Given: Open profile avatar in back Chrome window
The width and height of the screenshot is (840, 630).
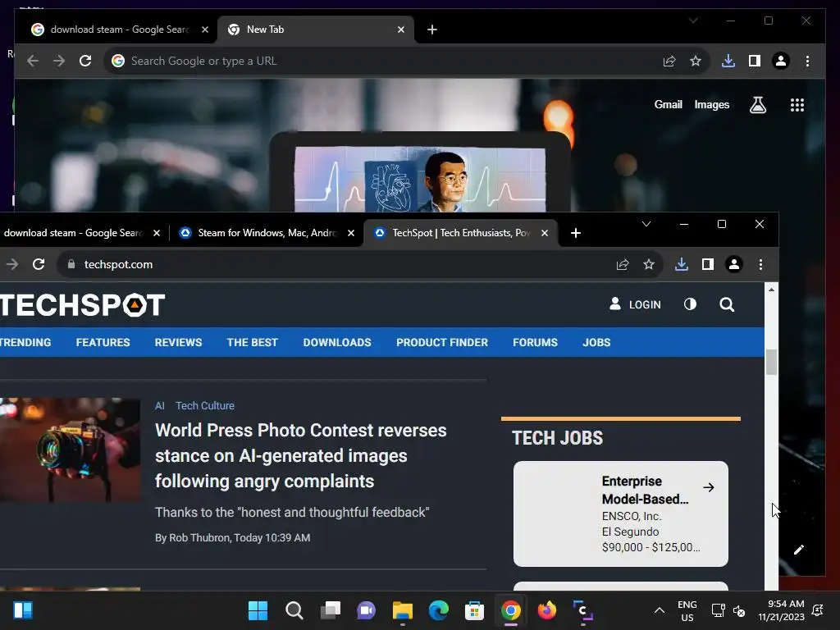Looking at the screenshot, I should (x=781, y=61).
